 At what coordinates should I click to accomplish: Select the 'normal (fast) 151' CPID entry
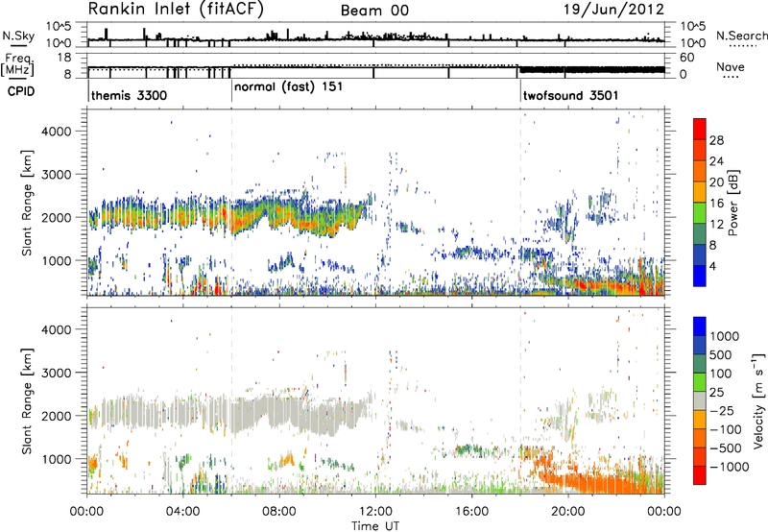tap(289, 87)
